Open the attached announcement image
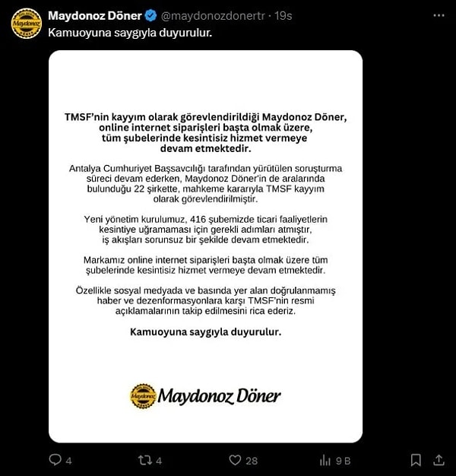The image size is (456, 476). 205,246
